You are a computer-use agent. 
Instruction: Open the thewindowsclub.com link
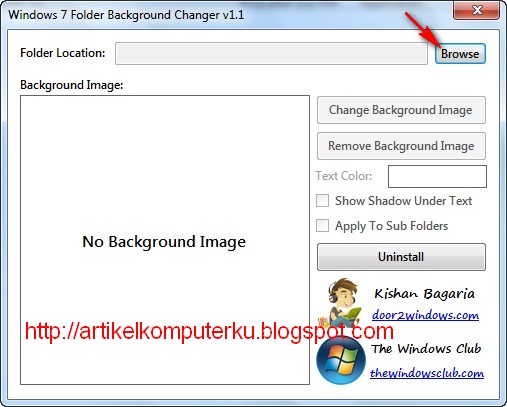pyautogui.click(x=427, y=373)
